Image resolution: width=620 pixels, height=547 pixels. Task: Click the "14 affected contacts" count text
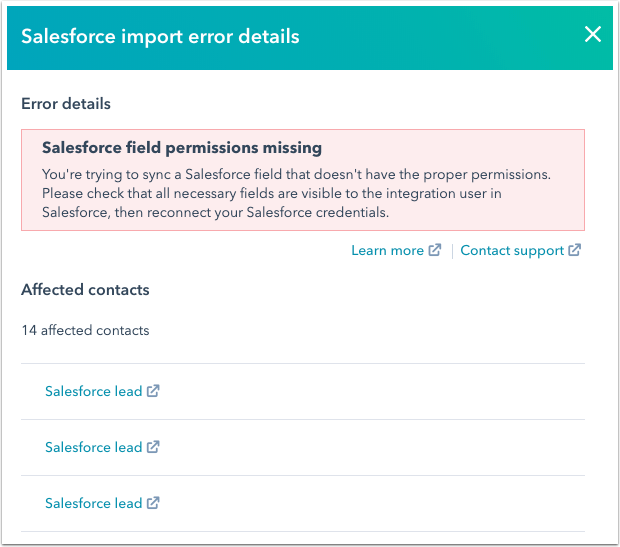coord(85,330)
